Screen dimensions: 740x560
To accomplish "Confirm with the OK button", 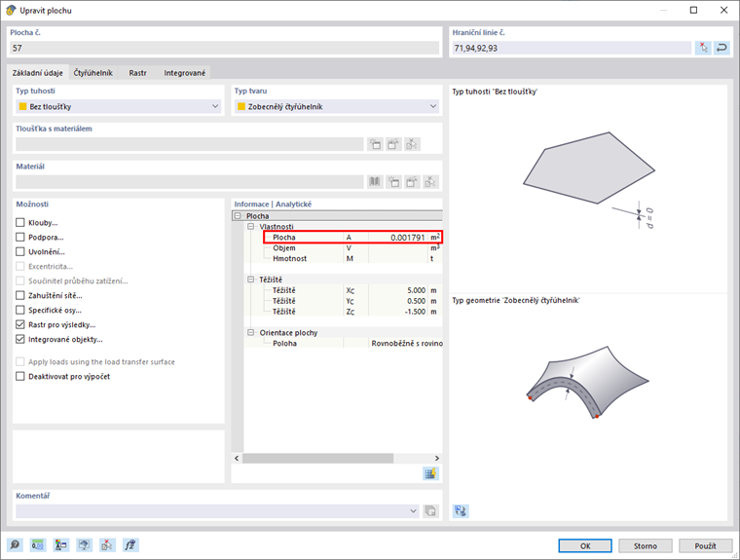I will [585, 545].
